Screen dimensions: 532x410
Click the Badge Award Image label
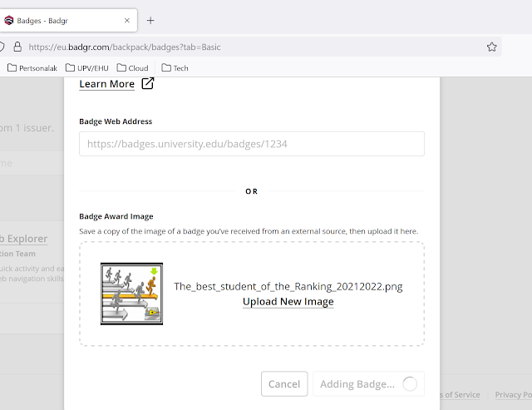[116, 216]
